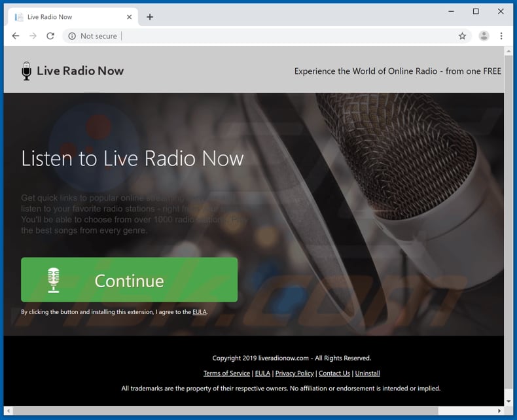Open the Terms of Service footer link
517x420 pixels.
tap(226, 373)
